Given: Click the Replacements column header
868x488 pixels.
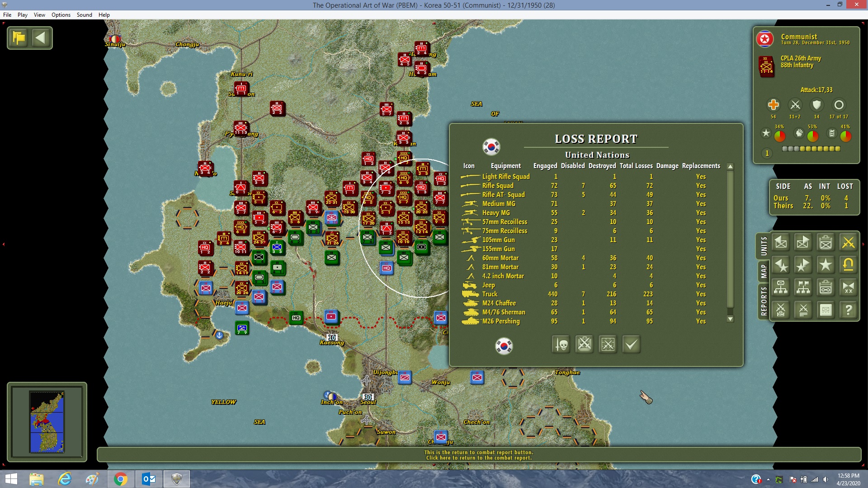Looking at the screenshot, I should click(x=701, y=166).
